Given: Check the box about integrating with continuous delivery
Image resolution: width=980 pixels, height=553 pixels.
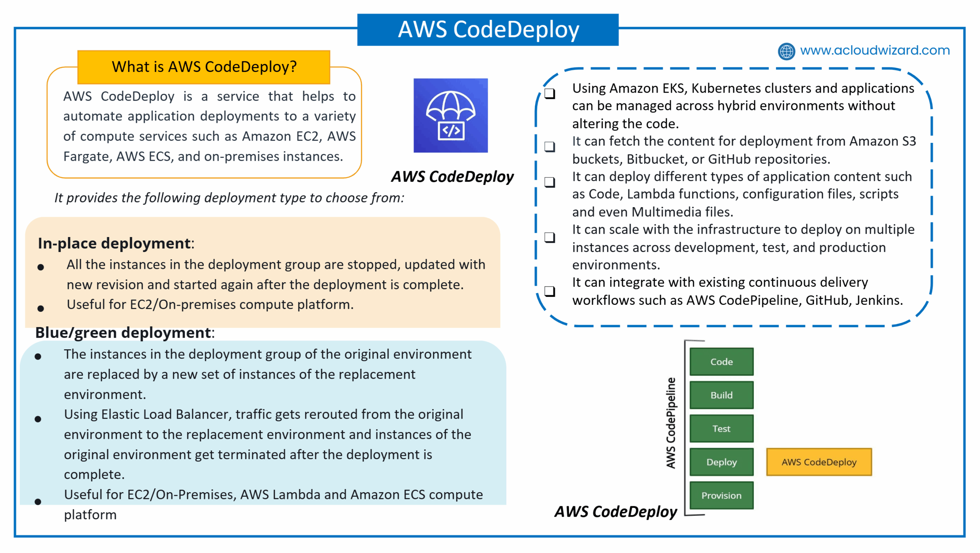Looking at the screenshot, I should tap(550, 291).
